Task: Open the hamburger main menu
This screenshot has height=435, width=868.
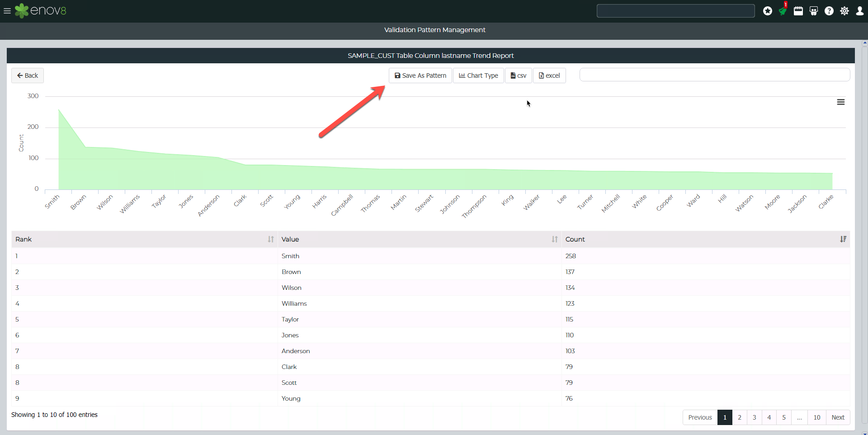Action: pos(7,11)
